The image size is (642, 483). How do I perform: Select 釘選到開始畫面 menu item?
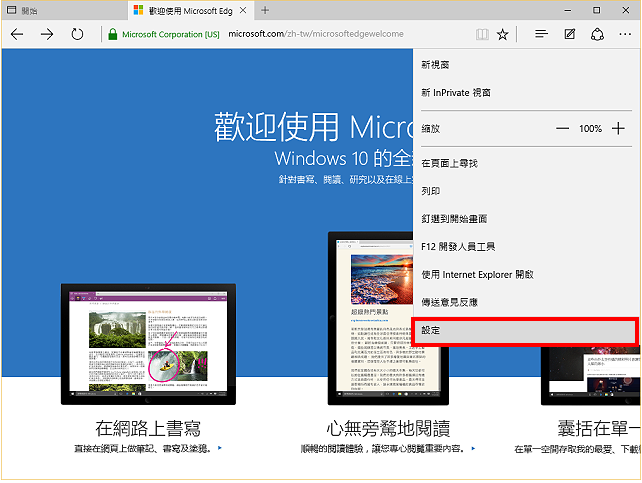[526, 219]
